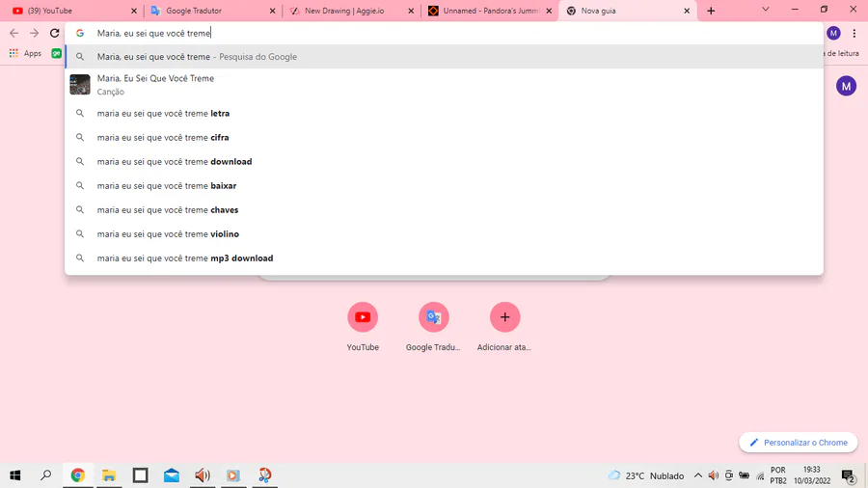Viewport: 868px width, 488px height.
Task: Open the Windows Start menu
Action: point(14,475)
